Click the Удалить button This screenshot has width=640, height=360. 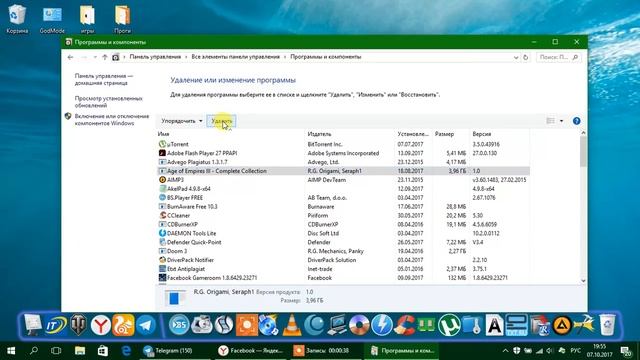point(221,121)
